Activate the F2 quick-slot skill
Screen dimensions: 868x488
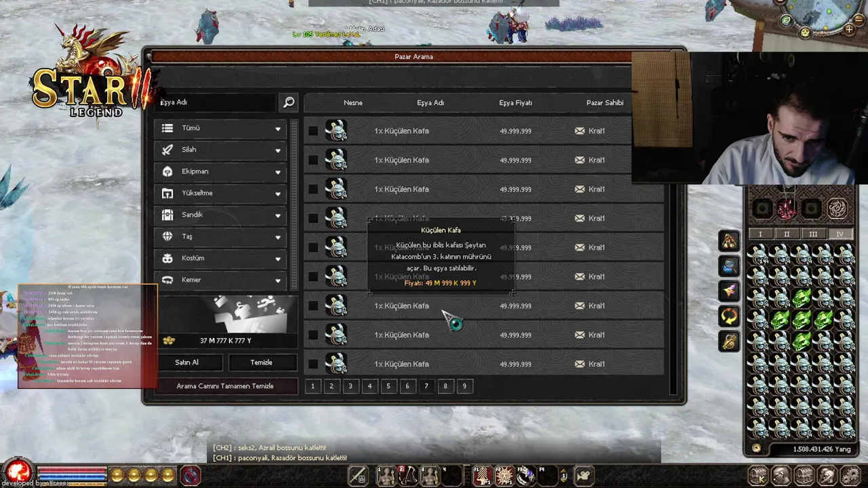(504, 476)
